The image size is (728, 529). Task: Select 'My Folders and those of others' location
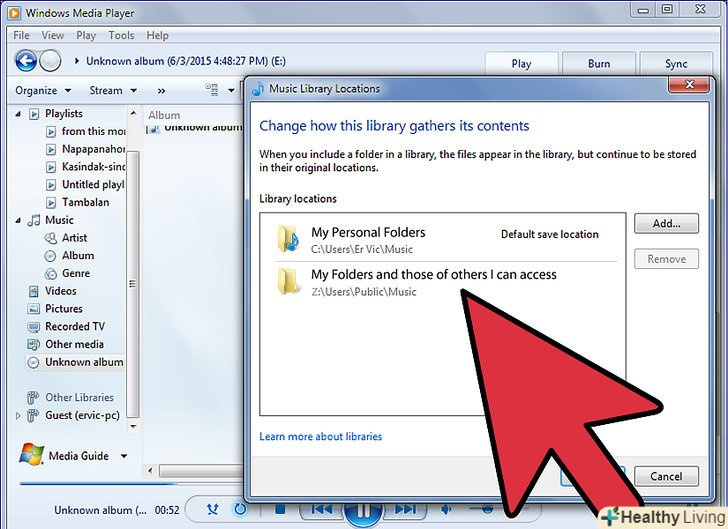coord(447,281)
